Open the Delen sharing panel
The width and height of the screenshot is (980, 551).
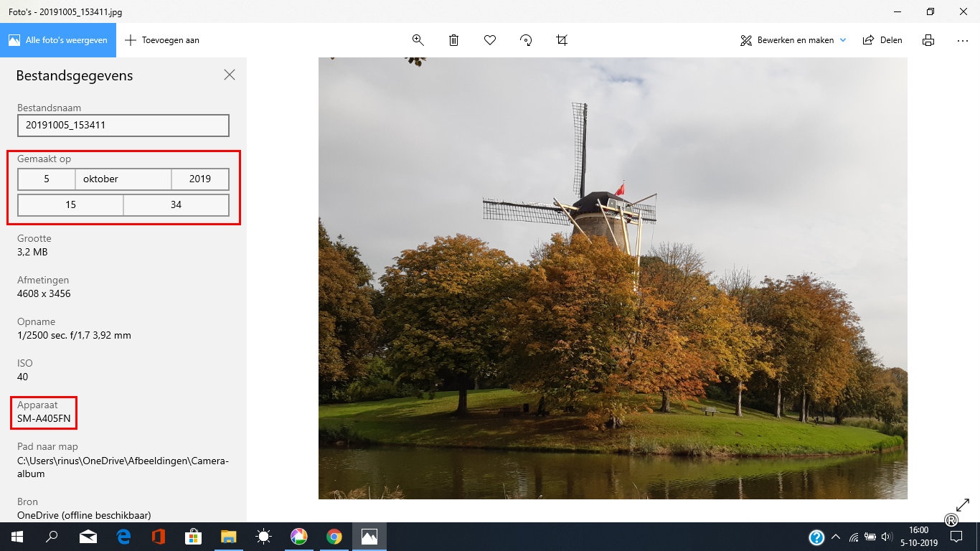pos(882,40)
